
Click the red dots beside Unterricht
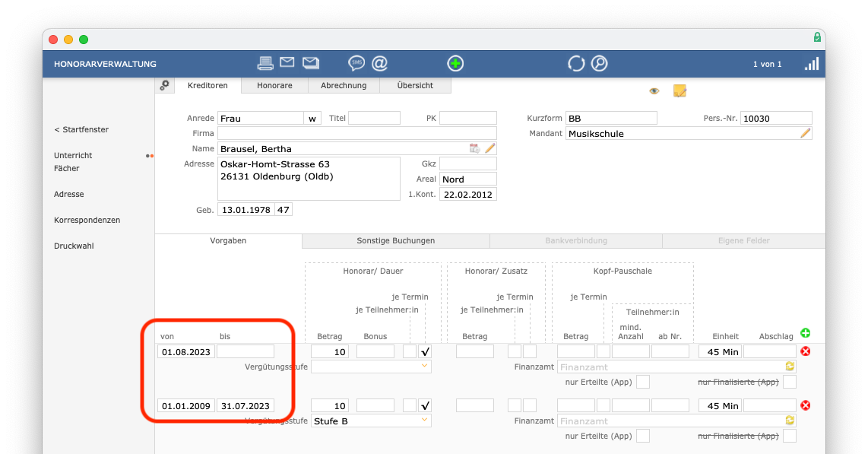click(150, 156)
